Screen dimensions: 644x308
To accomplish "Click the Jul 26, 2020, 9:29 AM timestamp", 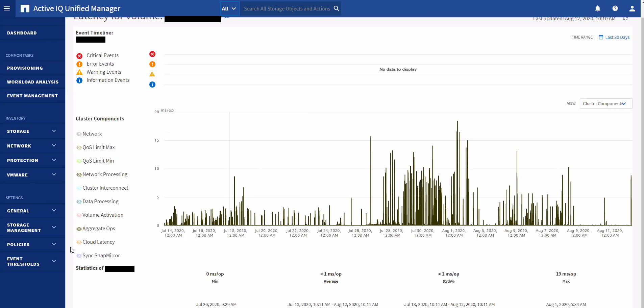I will click(216, 304).
